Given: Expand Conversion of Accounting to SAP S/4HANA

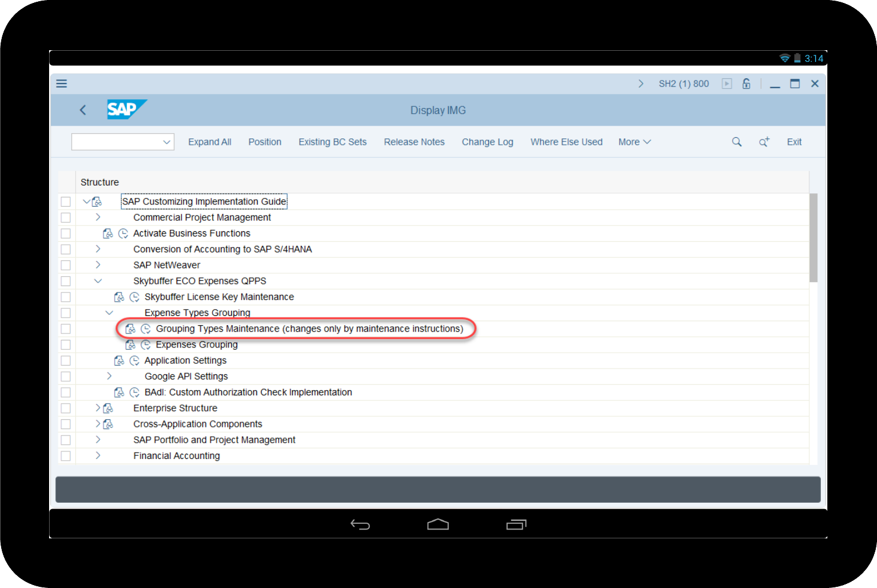Looking at the screenshot, I should point(98,249).
